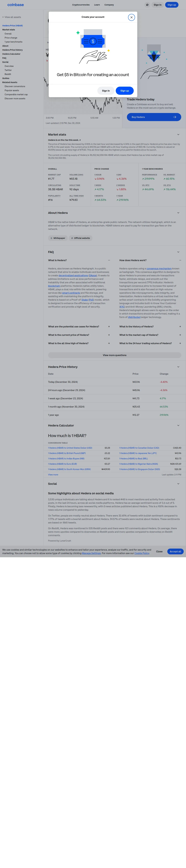Open HBAR to British Pound conversion

point(67,453)
